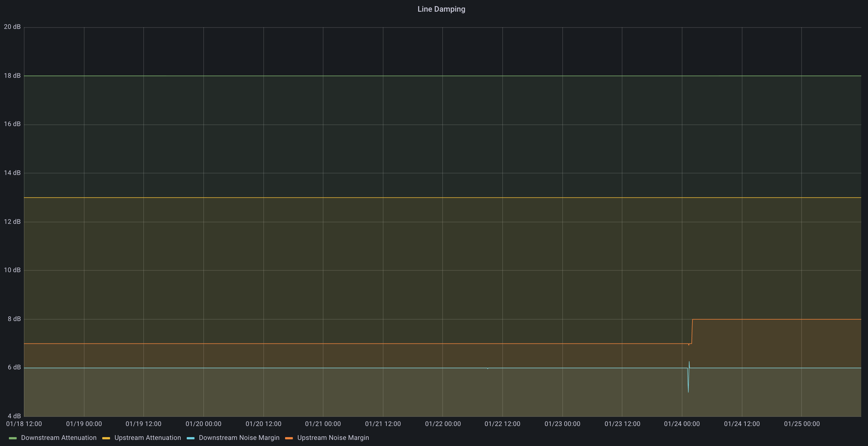Toggle the Downstream Attenuation series label
Viewport: 868px width, 446px height.
[x=59, y=438]
